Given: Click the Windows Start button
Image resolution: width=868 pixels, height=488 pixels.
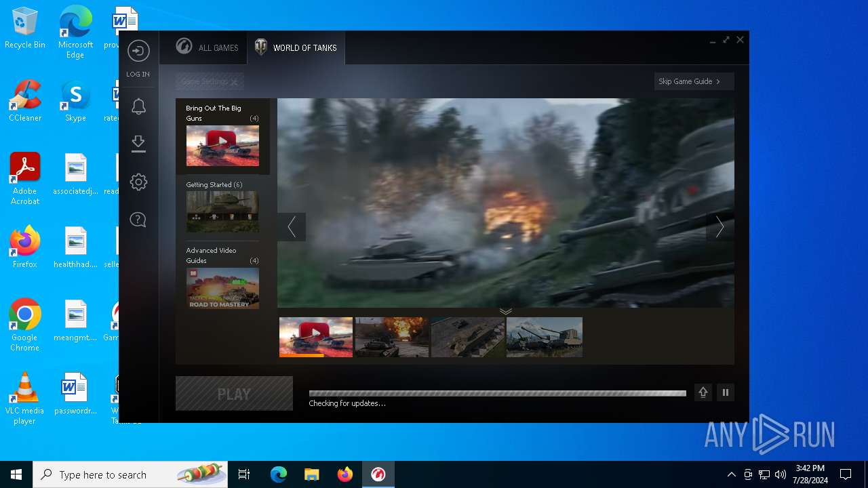Looking at the screenshot, I should point(16,474).
